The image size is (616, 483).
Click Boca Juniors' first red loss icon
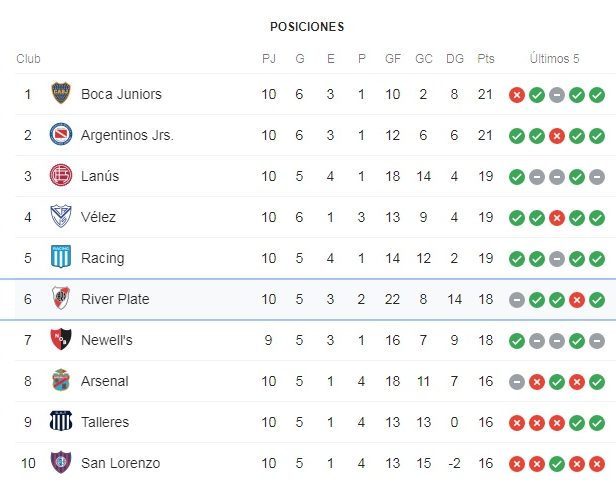[x=517, y=95]
